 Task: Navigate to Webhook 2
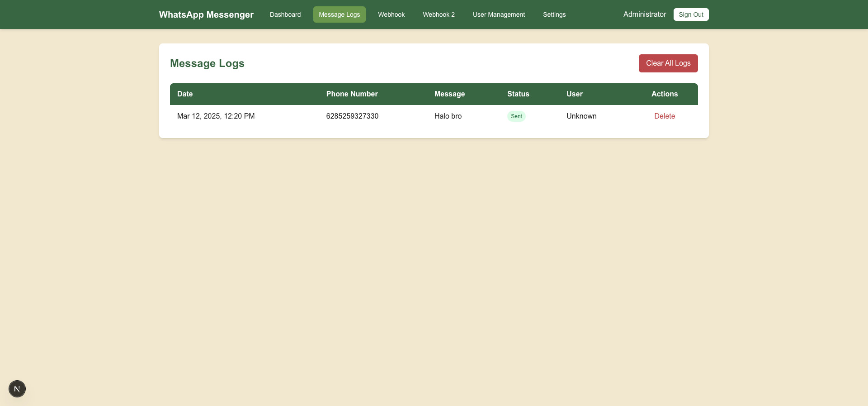[x=439, y=14]
